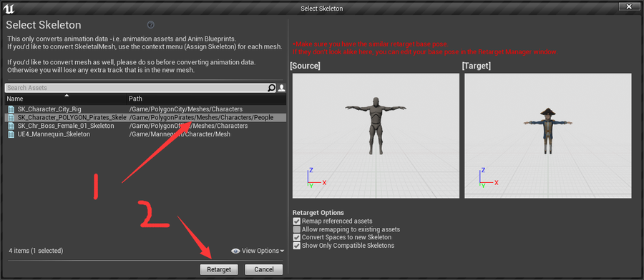Click the Source mannequin preview viewport
The width and height of the screenshot is (644, 280).
click(376, 136)
